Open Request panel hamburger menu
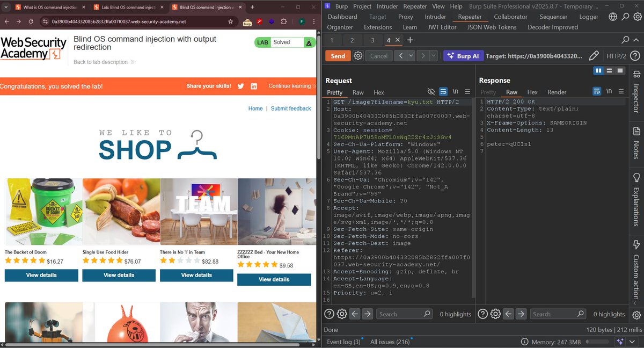Image resolution: width=644 pixels, height=348 pixels. pyautogui.click(x=467, y=92)
